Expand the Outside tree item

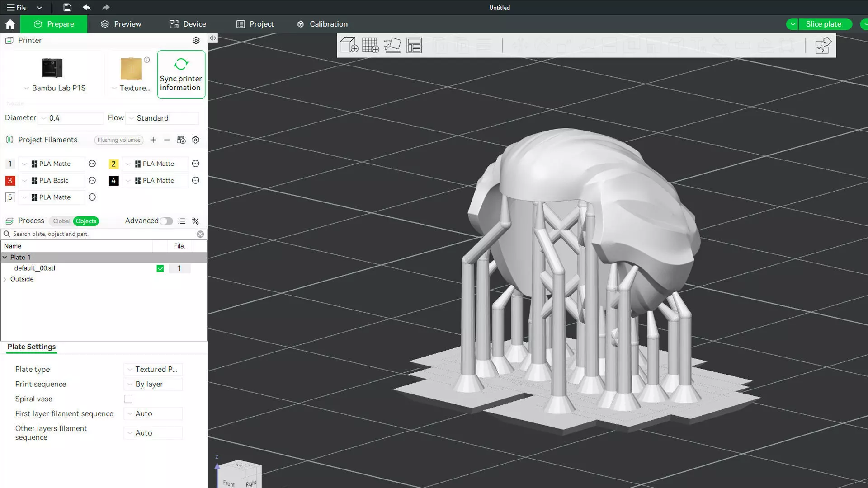(5, 279)
